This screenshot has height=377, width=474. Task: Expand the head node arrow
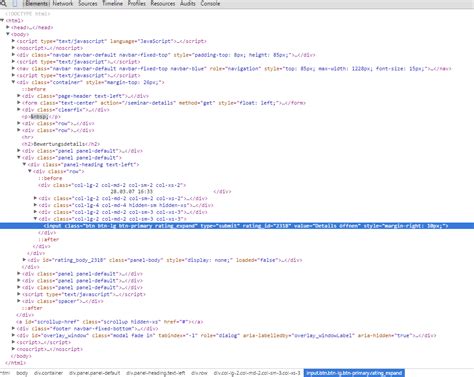coord(8,27)
